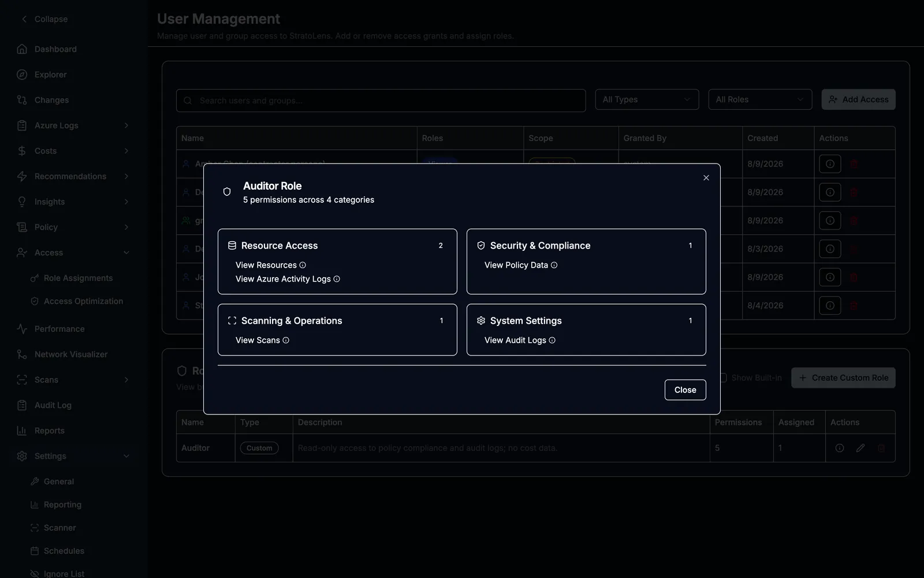
Task: Click the Scanning & Operations scan icon
Action: [232, 321]
